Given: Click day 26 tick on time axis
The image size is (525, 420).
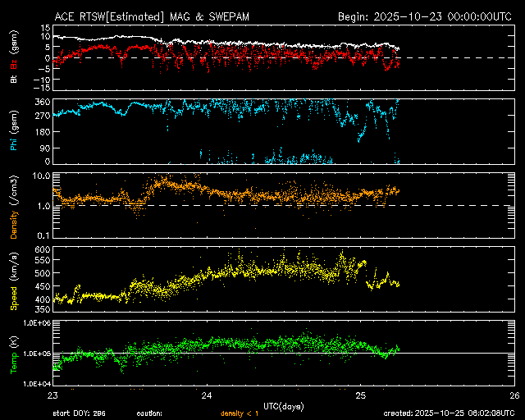Looking at the screenshot, I should (514, 395).
